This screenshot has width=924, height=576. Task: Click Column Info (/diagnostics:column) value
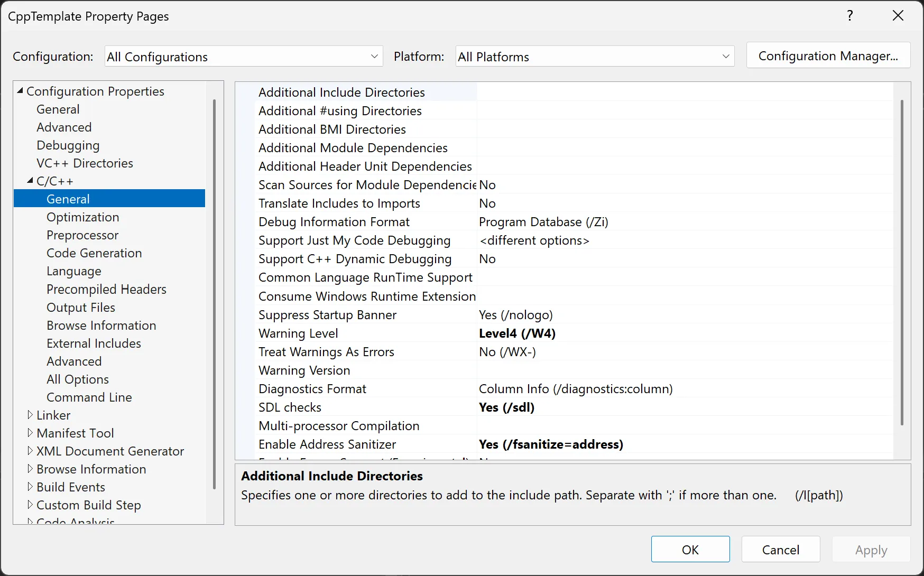[x=576, y=388]
